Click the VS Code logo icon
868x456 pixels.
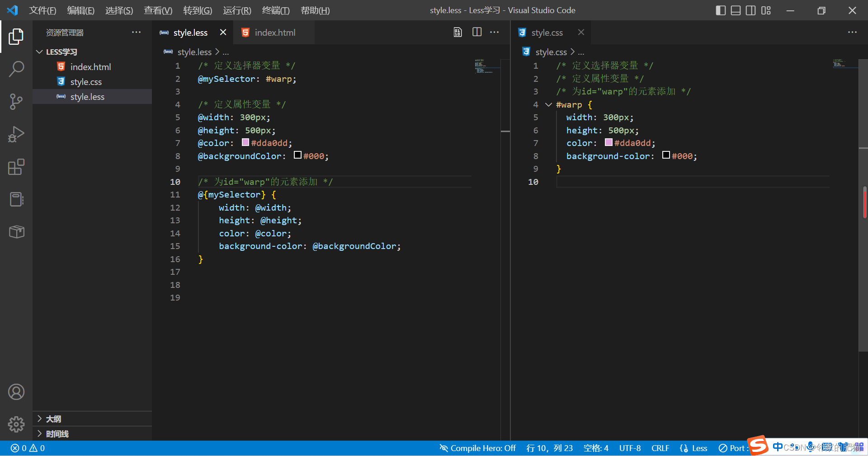(x=13, y=10)
